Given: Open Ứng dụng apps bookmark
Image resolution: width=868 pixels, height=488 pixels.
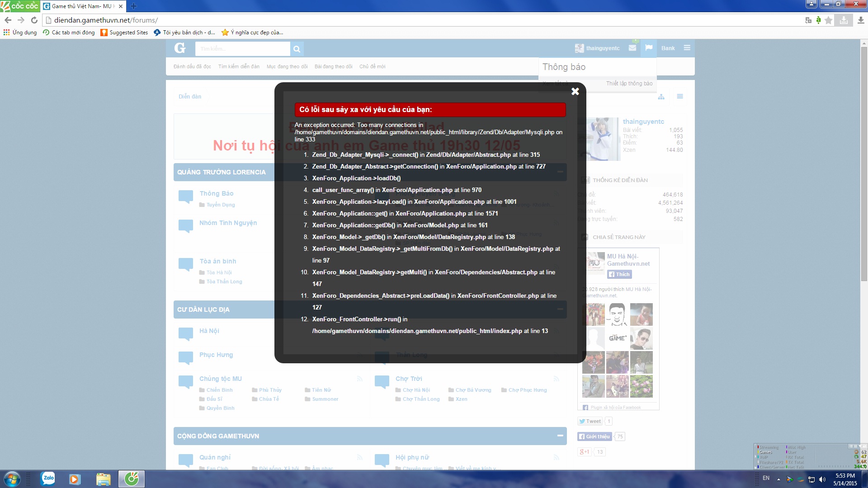Looking at the screenshot, I should [20, 33].
